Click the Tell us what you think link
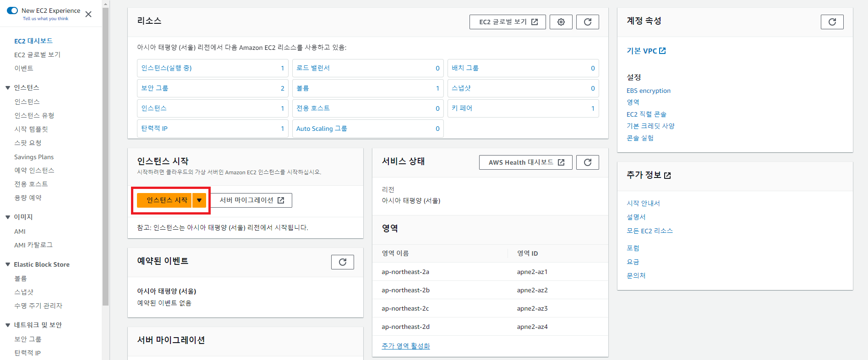The width and height of the screenshot is (868, 360). [45, 19]
